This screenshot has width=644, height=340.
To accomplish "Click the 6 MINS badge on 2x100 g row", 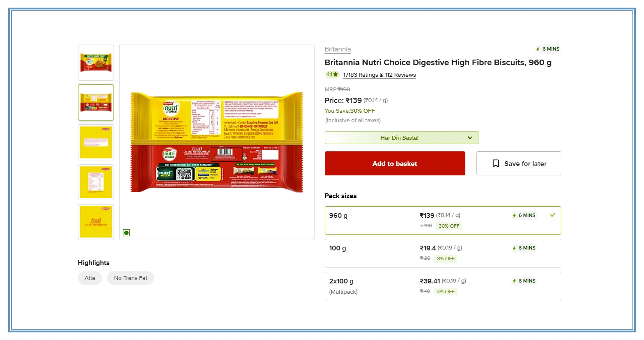I will click(x=524, y=281).
